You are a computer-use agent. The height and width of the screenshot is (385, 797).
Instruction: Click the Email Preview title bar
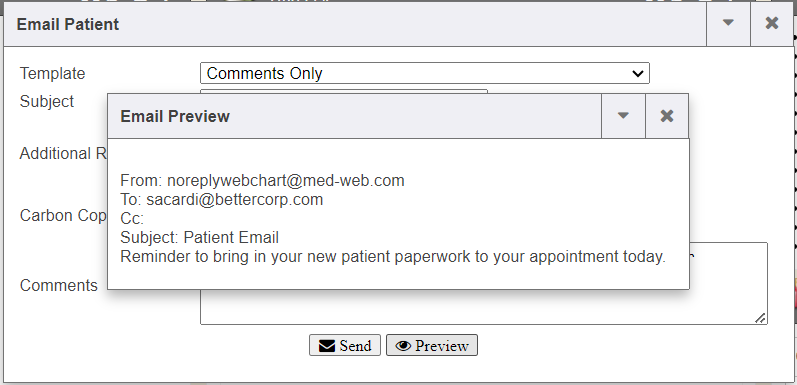[354, 116]
